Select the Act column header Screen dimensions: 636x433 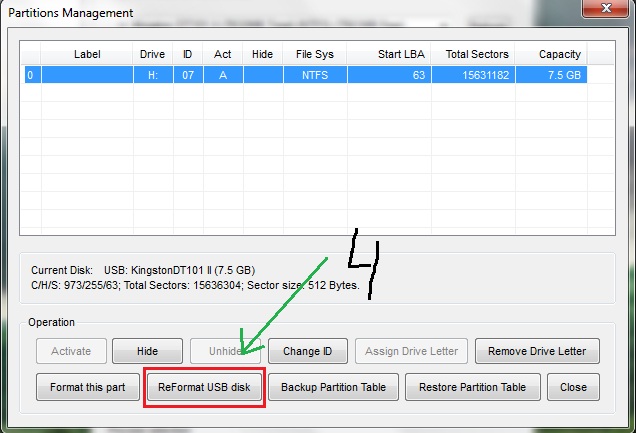coord(222,54)
